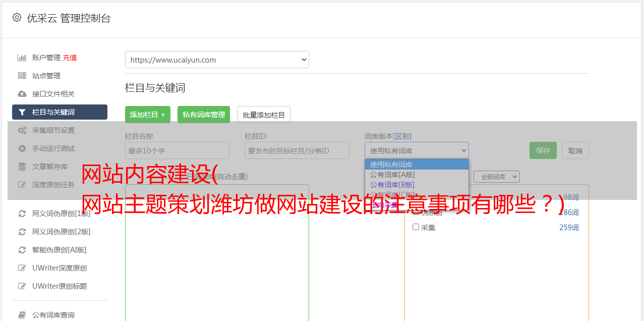Click the edit icon next to 深度原创任务
644x321 pixels.
pos(22,185)
